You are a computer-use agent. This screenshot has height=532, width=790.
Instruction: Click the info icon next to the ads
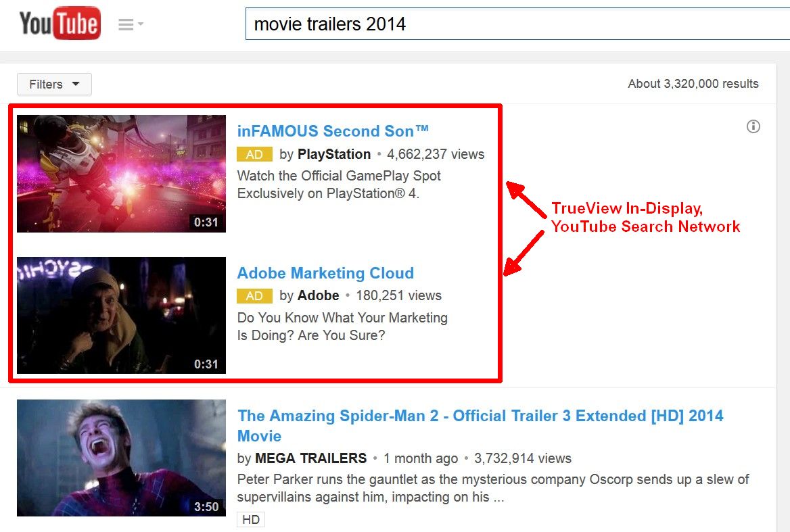(x=753, y=126)
